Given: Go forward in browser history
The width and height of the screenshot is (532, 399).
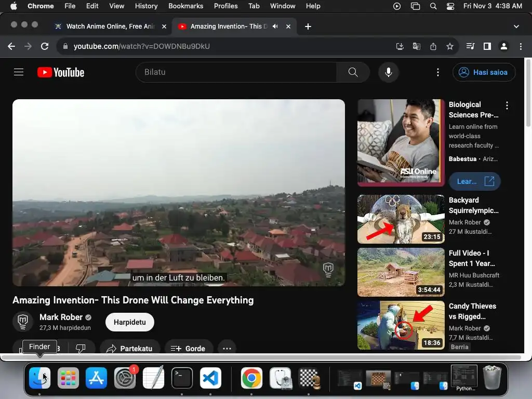Looking at the screenshot, I should pos(28,46).
